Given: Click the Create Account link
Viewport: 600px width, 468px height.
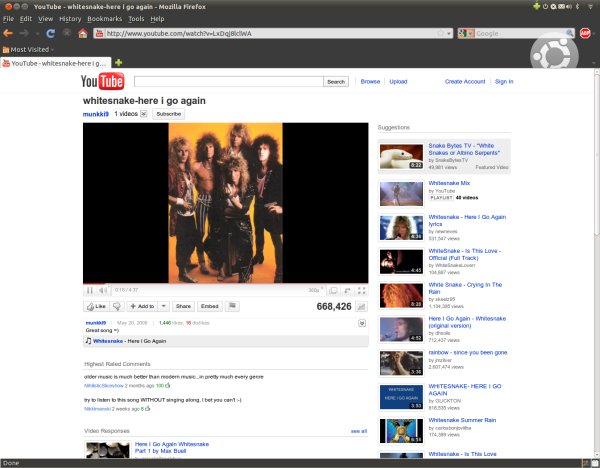Looking at the screenshot, I should click(465, 82).
